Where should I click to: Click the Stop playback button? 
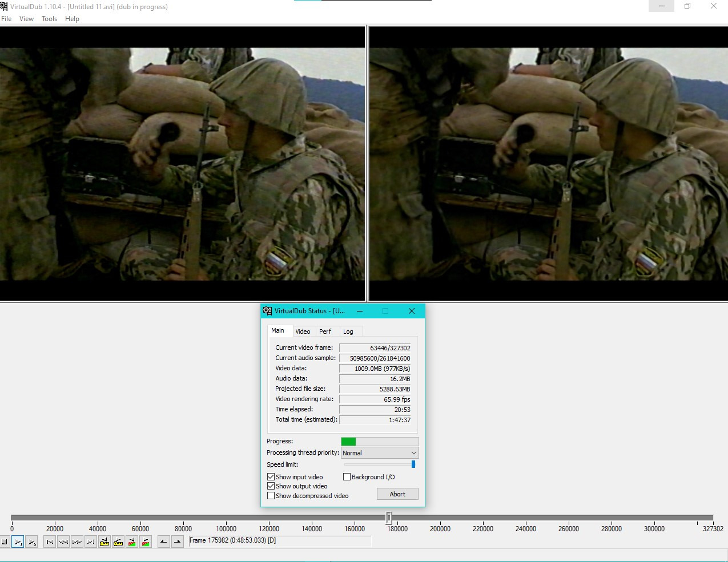5,541
